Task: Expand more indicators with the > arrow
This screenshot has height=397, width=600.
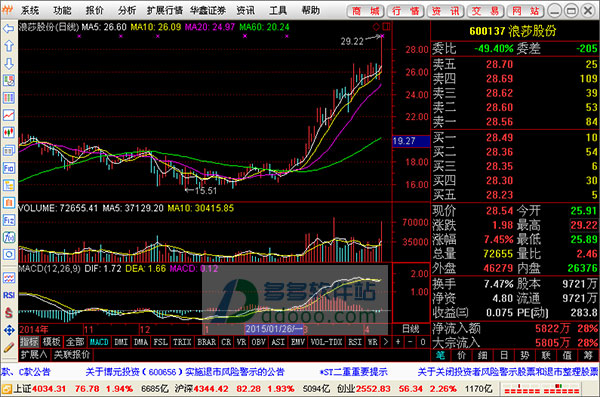Action: point(386,342)
